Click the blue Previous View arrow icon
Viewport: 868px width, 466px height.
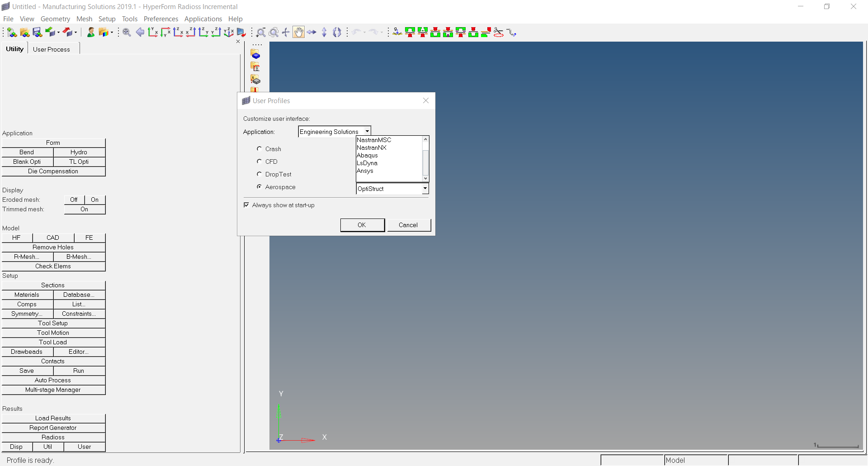click(140, 32)
